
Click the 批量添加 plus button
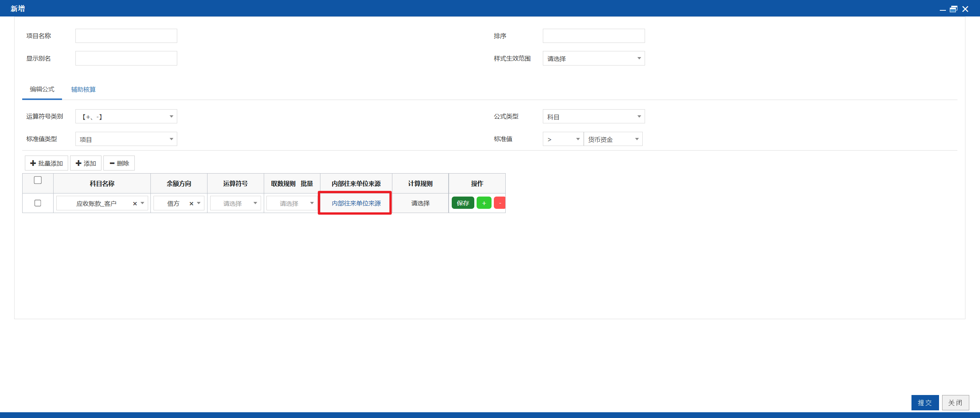pos(46,163)
